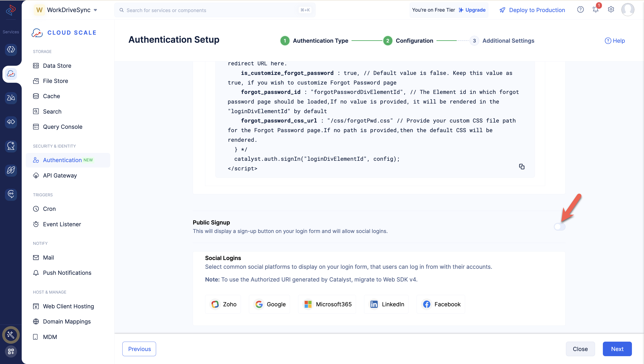Open the smiley face head service icon

pyautogui.click(x=11, y=194)
